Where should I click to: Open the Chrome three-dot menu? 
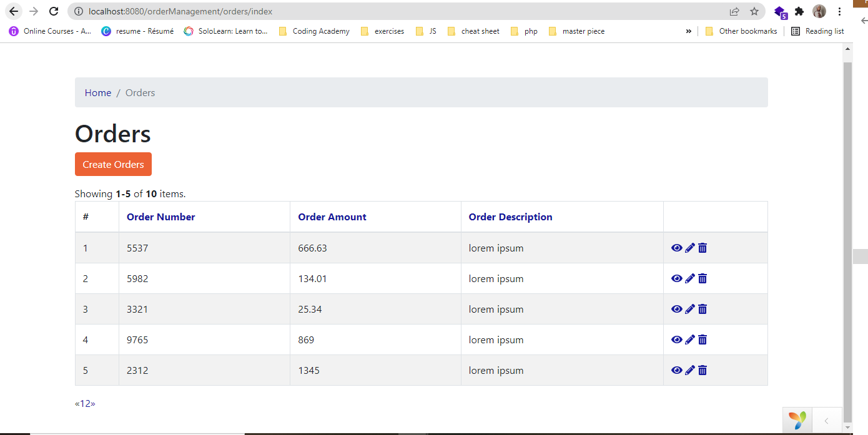coord(839,11)
